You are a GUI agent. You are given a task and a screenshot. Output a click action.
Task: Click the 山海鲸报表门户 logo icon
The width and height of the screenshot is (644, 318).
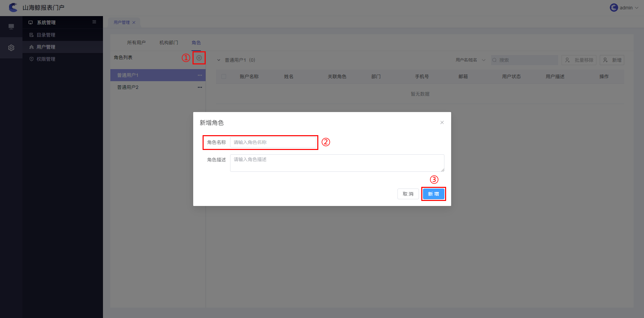(x=13, y=7)
